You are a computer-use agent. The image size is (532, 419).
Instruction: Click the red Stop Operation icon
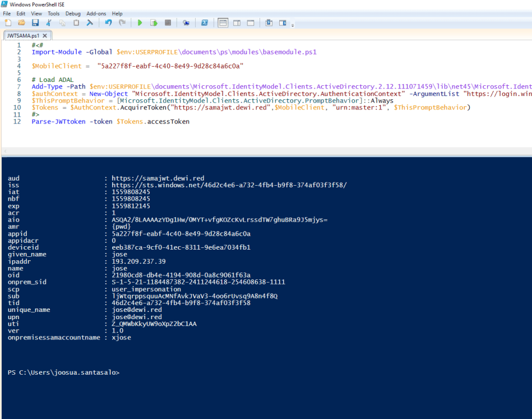click(166, 22)
